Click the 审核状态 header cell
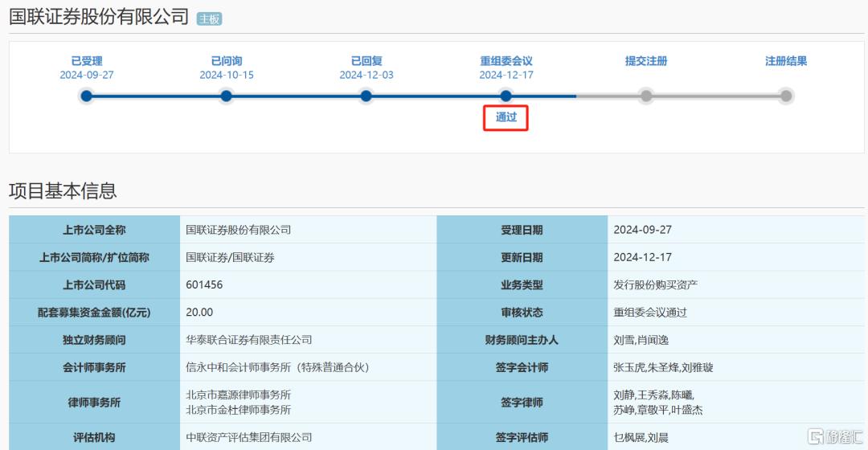 pyautogui.click(x=522, y=312)
